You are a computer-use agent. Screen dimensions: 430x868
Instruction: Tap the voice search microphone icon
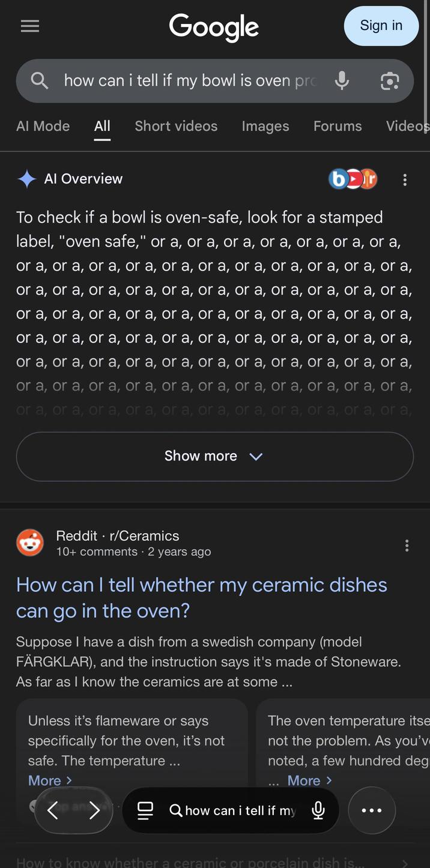click(341, 80)
